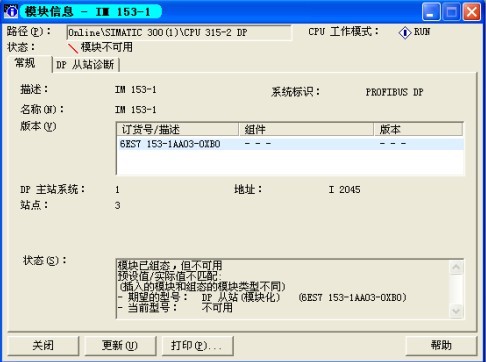Screen dimensions: 486x362
Task: Click the disabled maximize window button
Action: [x=451, y=12]
